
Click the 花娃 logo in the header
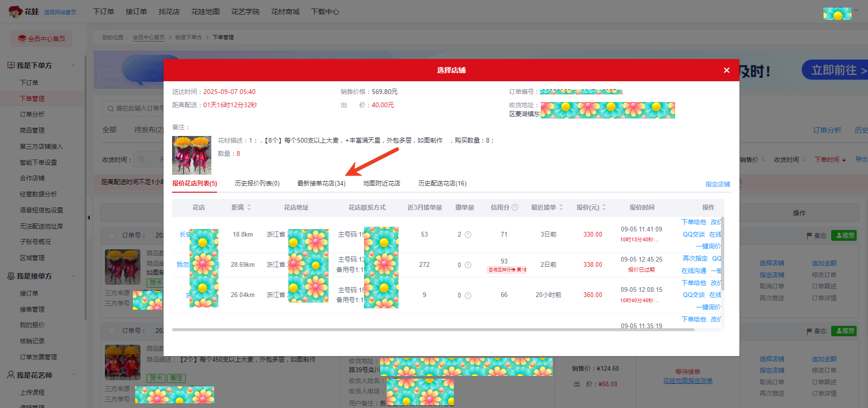pyautogui.click(x=24, y=11)
